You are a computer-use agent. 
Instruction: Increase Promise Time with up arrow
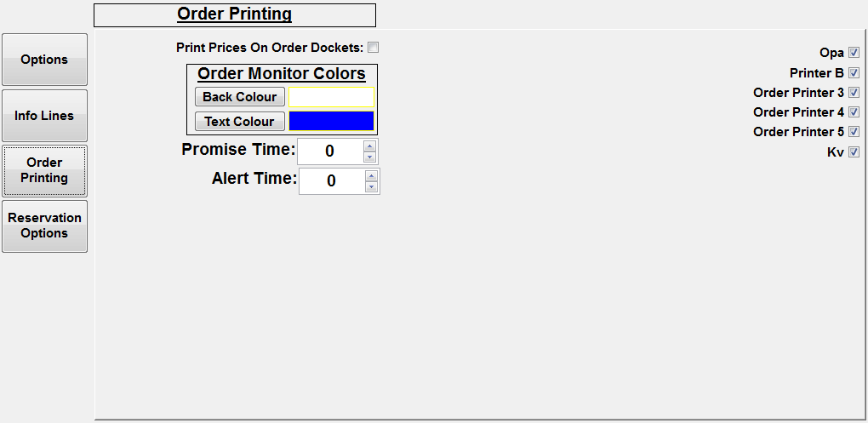tap(370, 146)
